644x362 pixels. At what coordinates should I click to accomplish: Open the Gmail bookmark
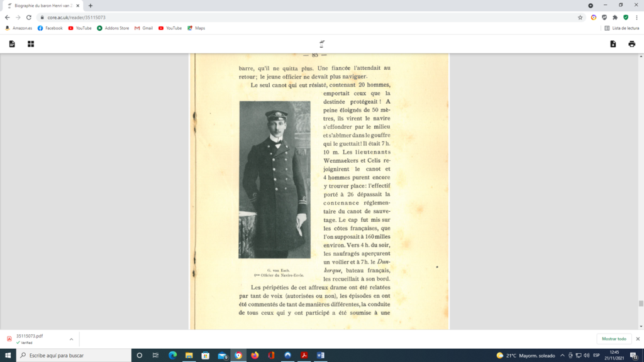(144, 28)
